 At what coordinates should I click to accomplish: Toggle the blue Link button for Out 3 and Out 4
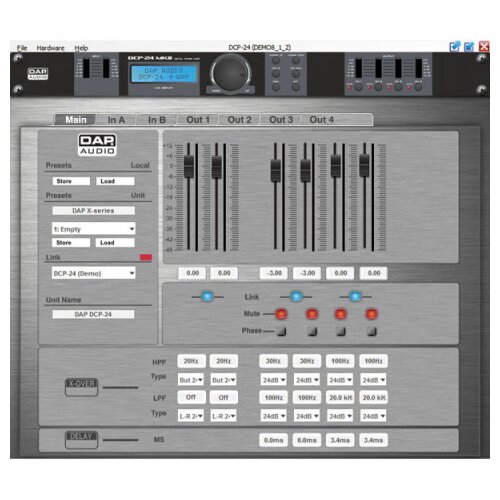tap(355, 296)
